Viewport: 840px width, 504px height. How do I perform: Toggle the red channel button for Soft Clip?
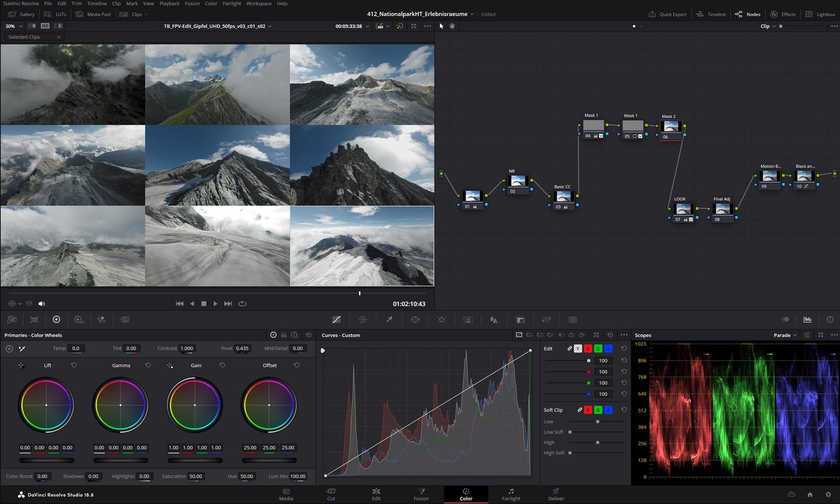click(x=588, y=410)
